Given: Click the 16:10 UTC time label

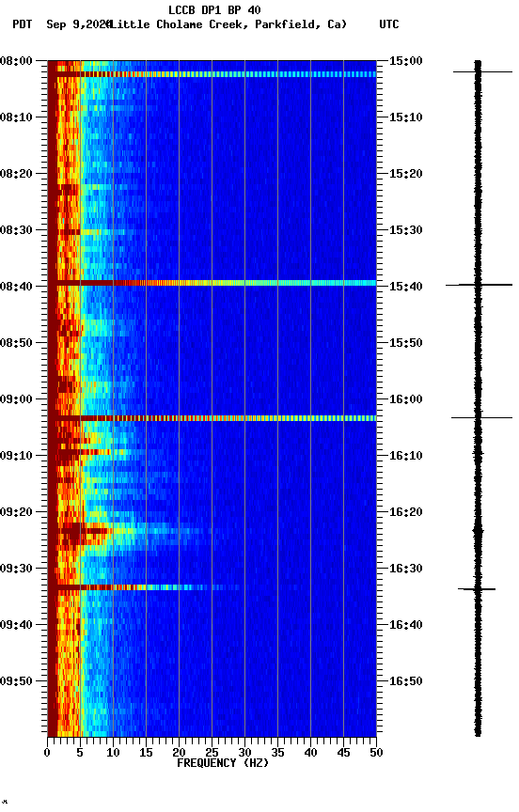Looking at the screenshot, I should pos(406,456).
